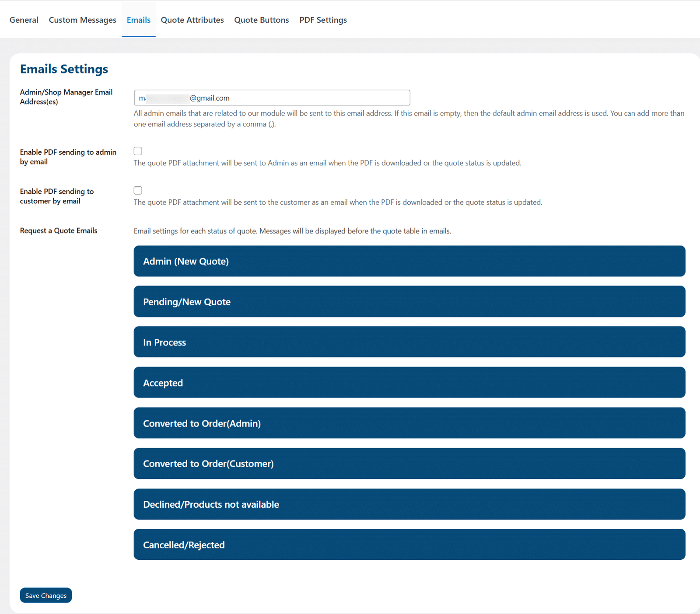Expand Declined/Products not available section
The image size is (700, 614).
(409, 504)
